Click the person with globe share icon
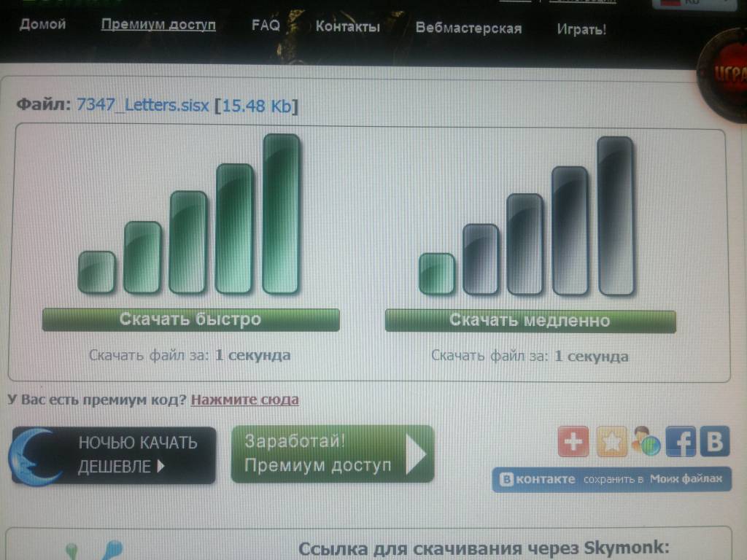 point(646,441)
